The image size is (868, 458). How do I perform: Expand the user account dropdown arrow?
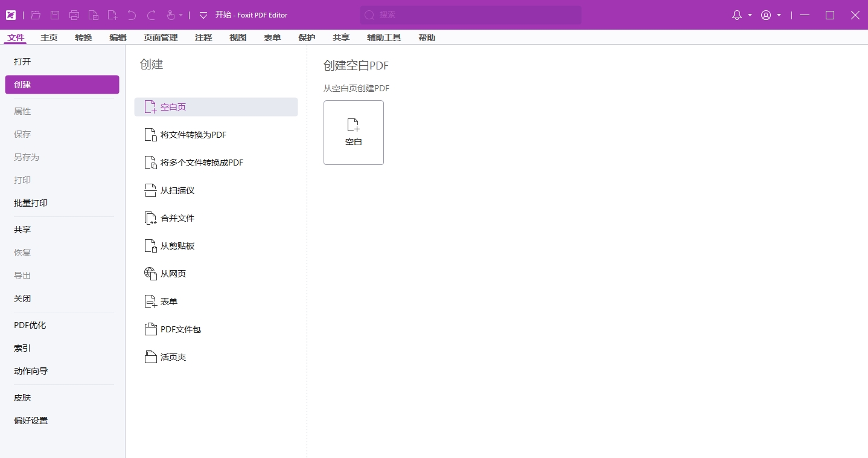[779, 15]
